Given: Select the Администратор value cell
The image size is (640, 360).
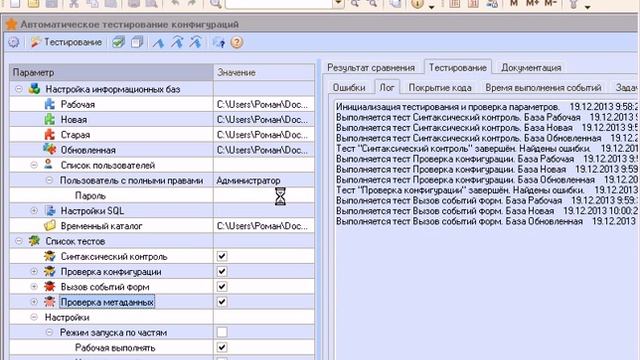Looking at the screenshot, I should click(x=264, y=180).
